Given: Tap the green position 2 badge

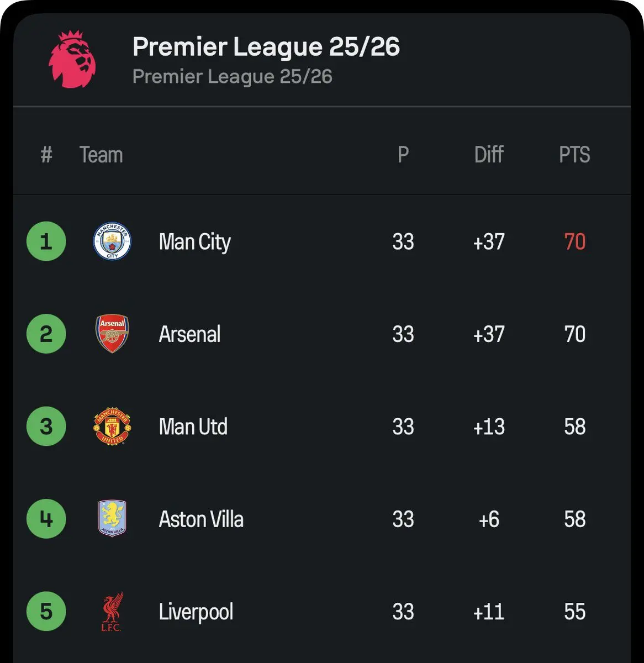Looking at the screenshot, I should 46,334.
